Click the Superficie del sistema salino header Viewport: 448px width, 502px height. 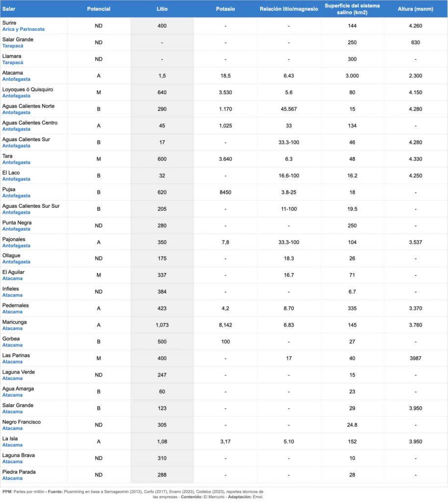(x=352, y=9)
